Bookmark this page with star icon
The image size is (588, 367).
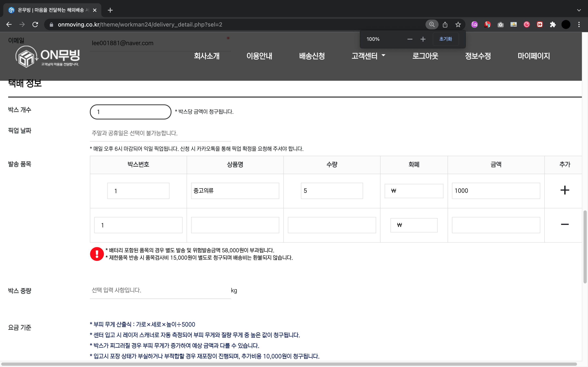(x=458, y=24)
